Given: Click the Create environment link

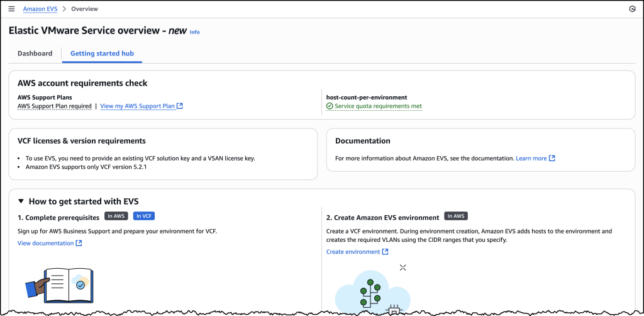Looking at the screenshot, I should pyautogui.click(x=353, y=252).
